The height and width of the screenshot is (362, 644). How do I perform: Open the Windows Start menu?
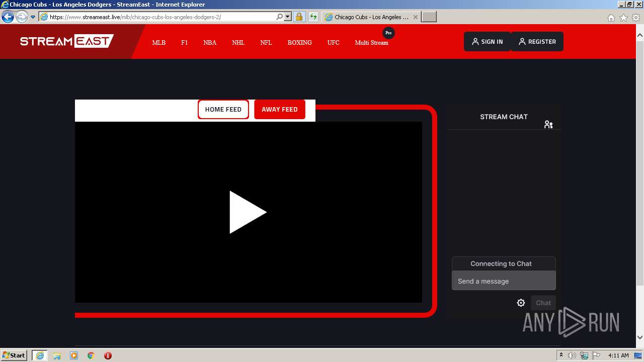(14, 355)
